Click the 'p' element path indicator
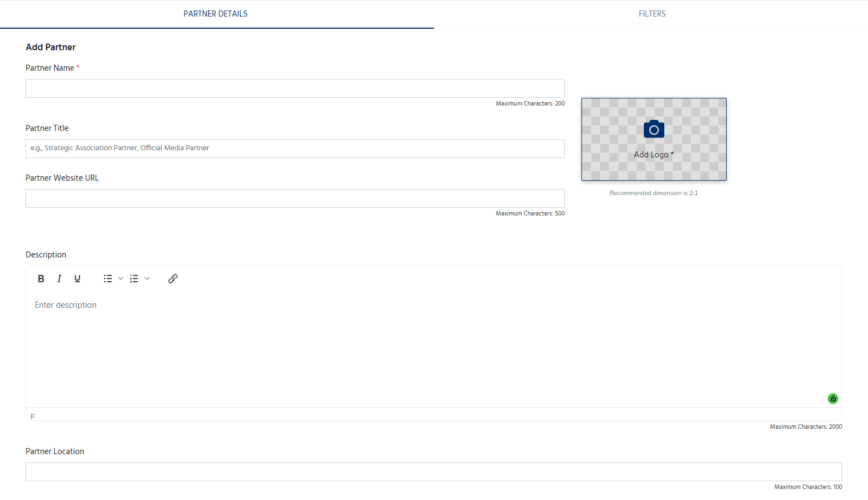The height and width of the screenshot is (500, 868). click(33, 415)
